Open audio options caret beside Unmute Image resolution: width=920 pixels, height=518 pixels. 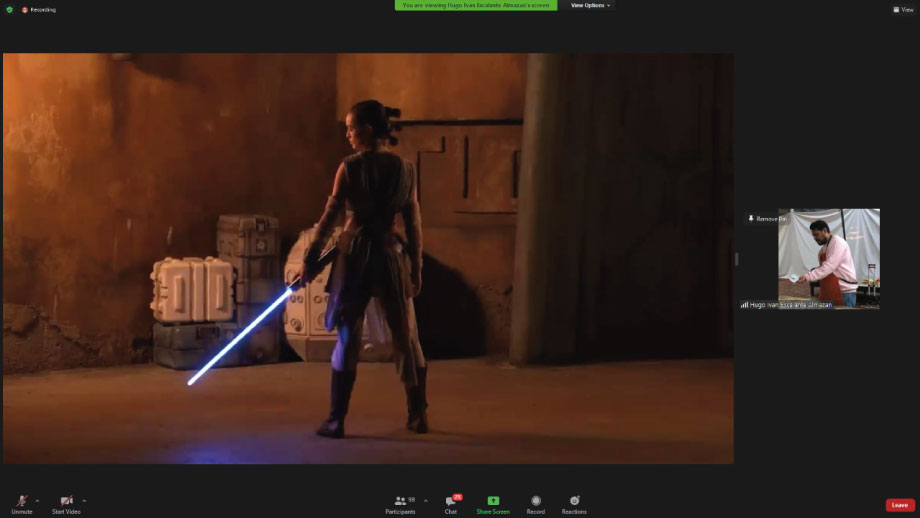[38, 501]
